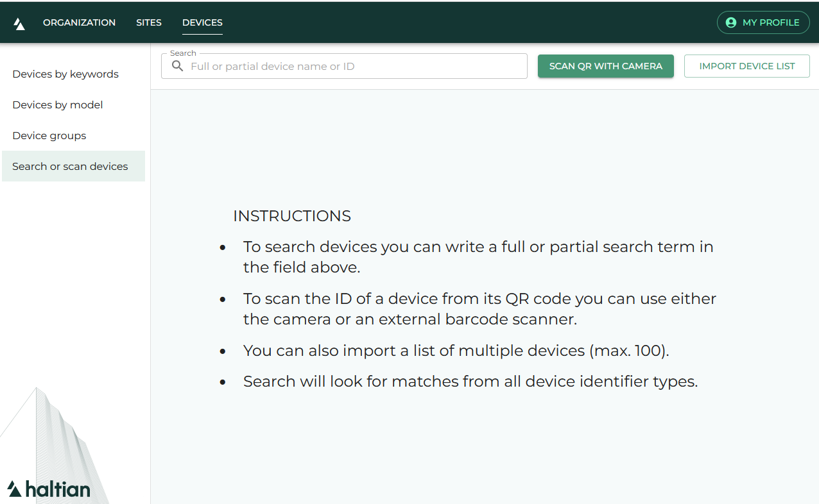The height and width of the screenshot is (504, 819).
Task: Click the instruction about importing multiple devices
Action: (456, 351)
